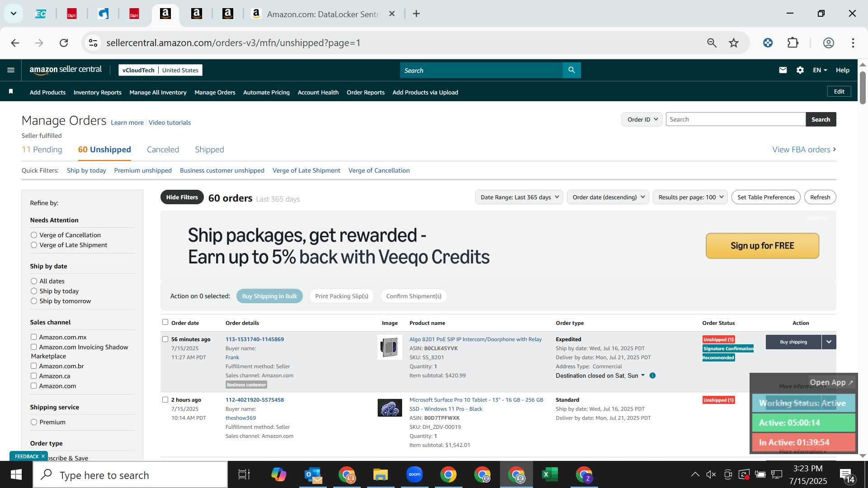
Task: Click the browser zoom magnifier icon
Action: [712, 43]
